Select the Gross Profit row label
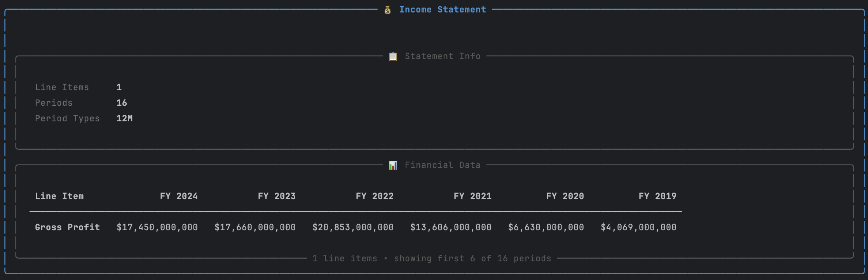This screenshot has width=868, height=280. tap(67, 227)
